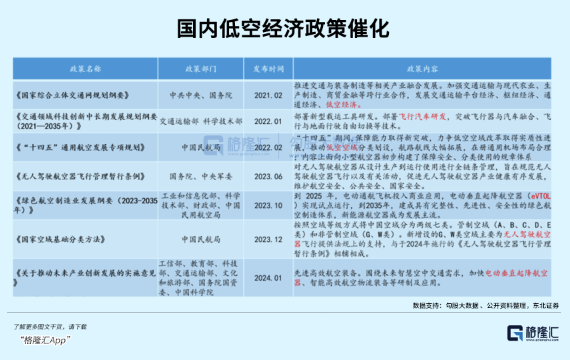This screenshot has width=570, height=360.
Task: Click content cell beginning 到 2025 年
Action: coord(422,205)
